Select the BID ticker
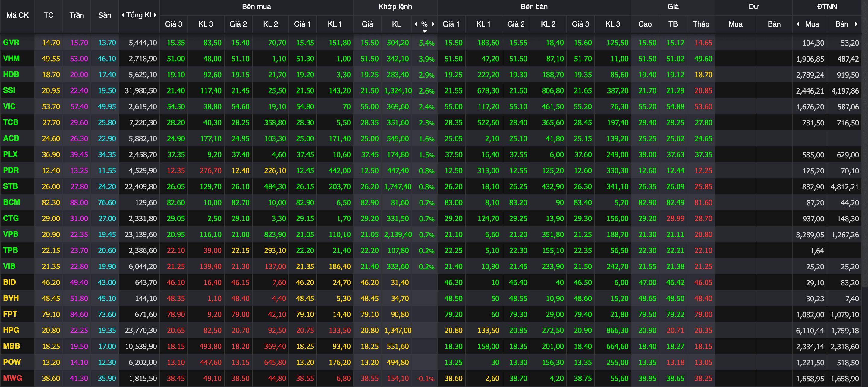The image size is (868, 387). point(9,282)
